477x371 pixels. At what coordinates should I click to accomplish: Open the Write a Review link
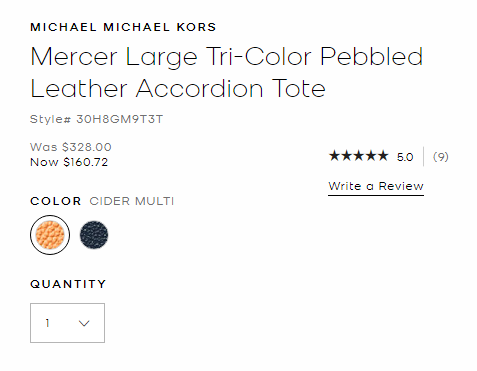click(x=376, y=186)
